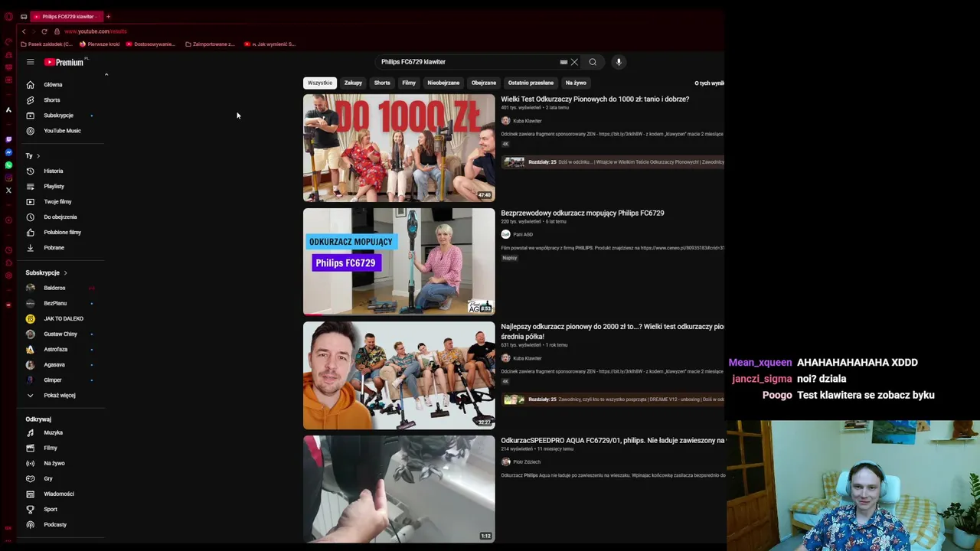Select the Obejrzane filter chip
Viewport: 980px width, 551px height.
click(x=484, y=83)
